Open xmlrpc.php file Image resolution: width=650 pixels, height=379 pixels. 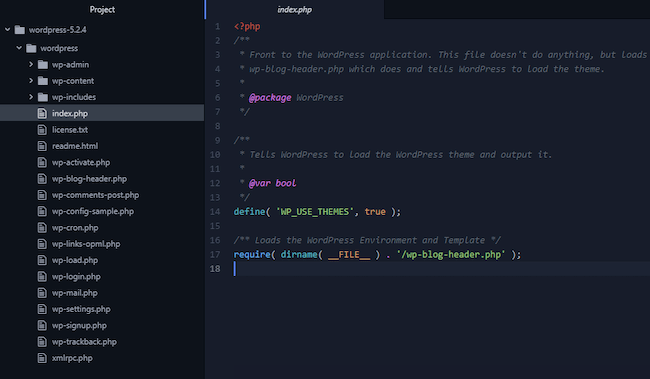[x=72, y=358]
